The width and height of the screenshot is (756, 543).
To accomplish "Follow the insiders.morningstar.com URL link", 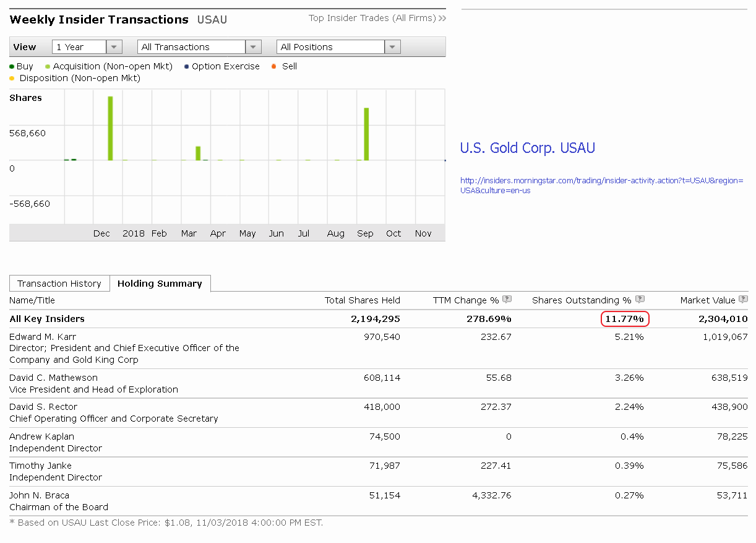I will click(x=601, y=185).
